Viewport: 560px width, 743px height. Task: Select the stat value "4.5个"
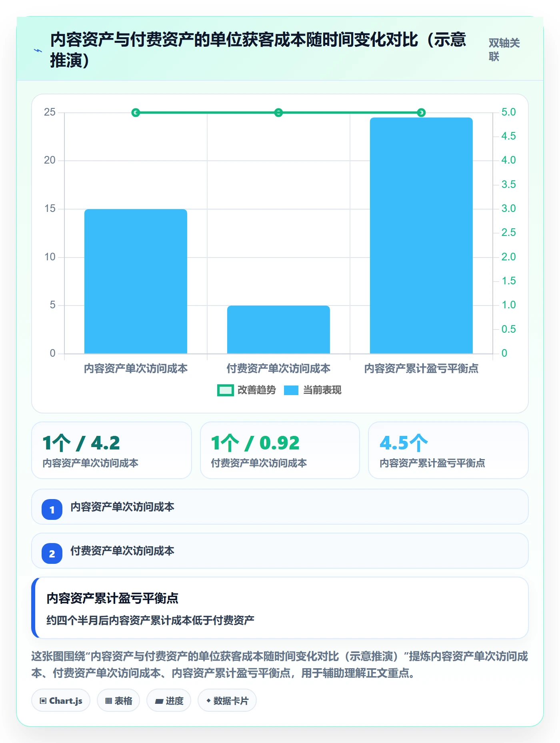404,443
